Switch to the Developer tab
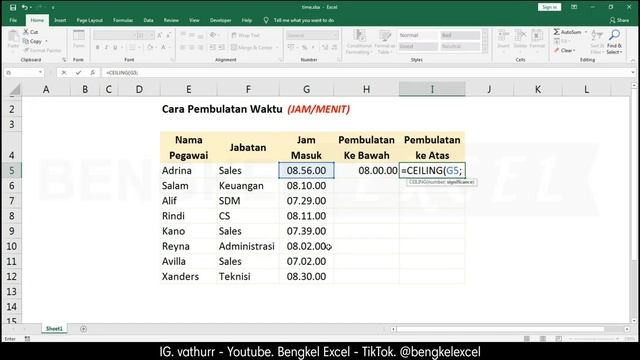 [220, 20]
